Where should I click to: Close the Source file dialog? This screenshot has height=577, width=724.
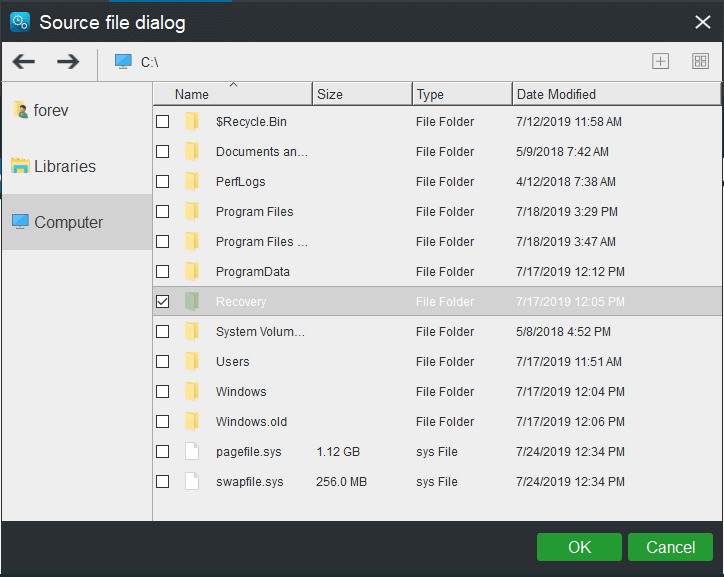pos(702,21)
